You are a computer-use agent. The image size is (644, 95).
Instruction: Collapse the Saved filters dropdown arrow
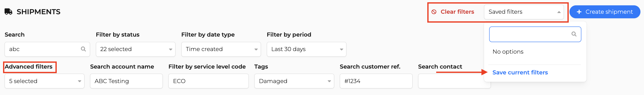[x=559, y=12]
